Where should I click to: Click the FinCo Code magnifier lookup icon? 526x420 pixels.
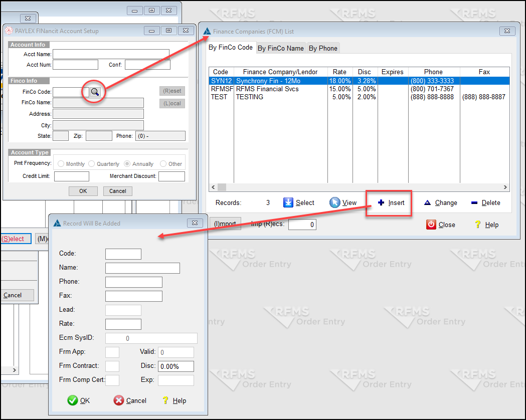point(95,92)
